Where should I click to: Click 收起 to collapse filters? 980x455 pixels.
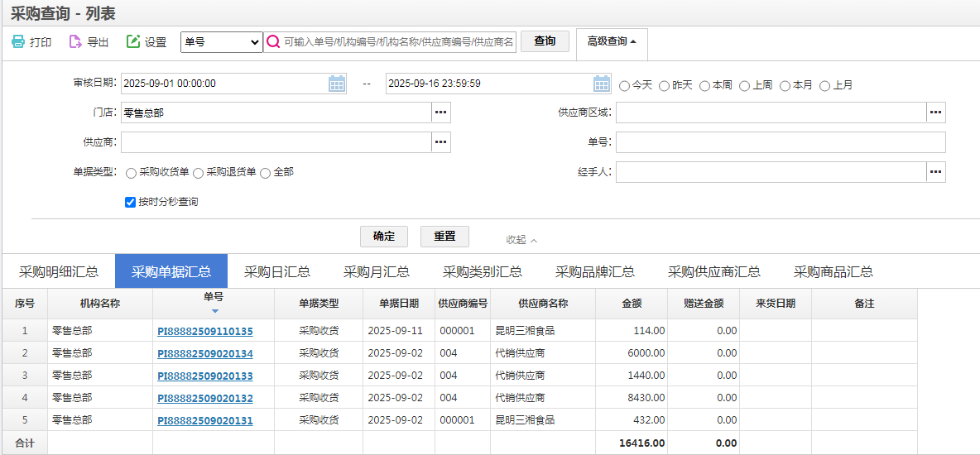[521, 240]
